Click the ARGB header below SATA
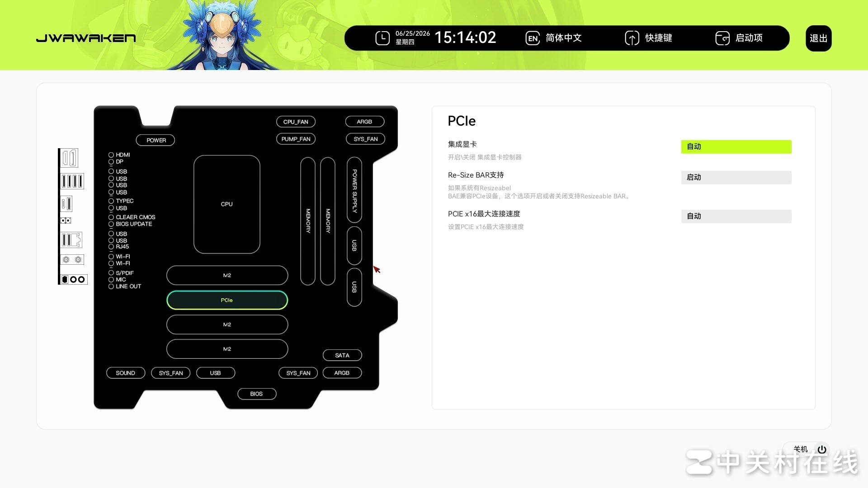 (x=342, y=373)
